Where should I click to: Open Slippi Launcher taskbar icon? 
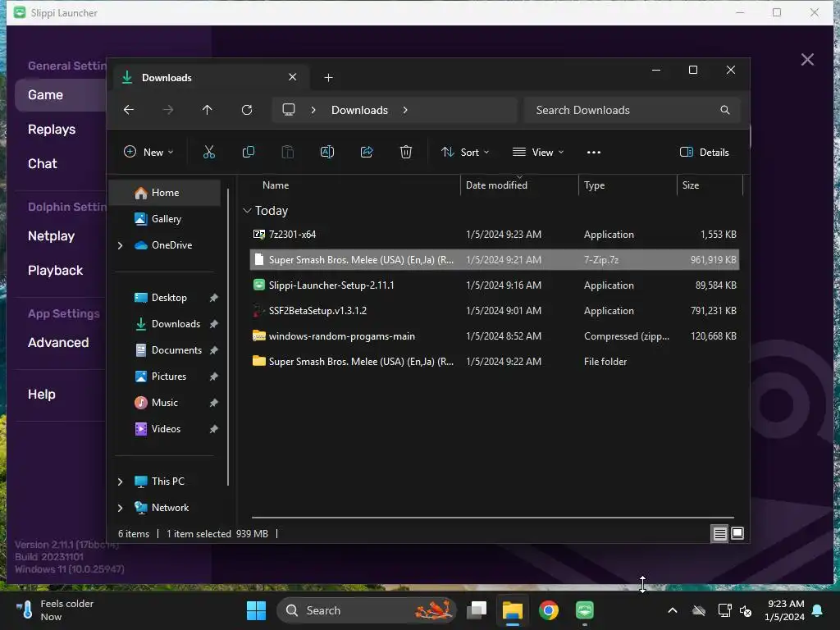[584, 610]
